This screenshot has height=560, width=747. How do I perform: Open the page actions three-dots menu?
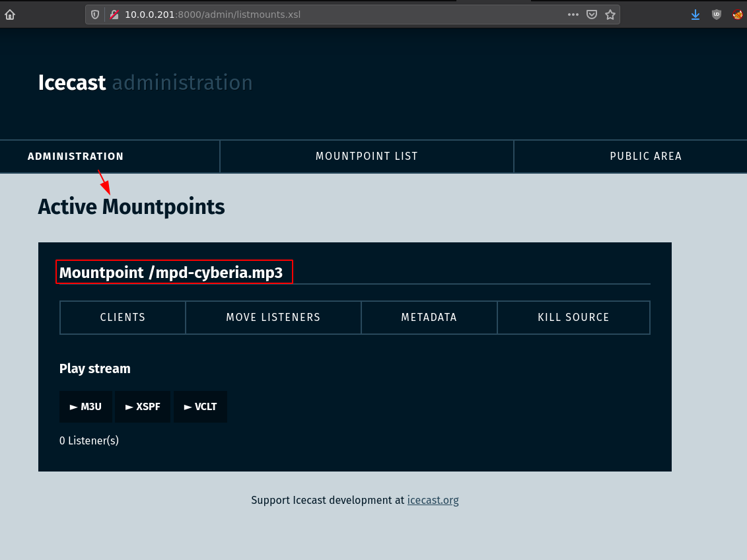(573, 15)
